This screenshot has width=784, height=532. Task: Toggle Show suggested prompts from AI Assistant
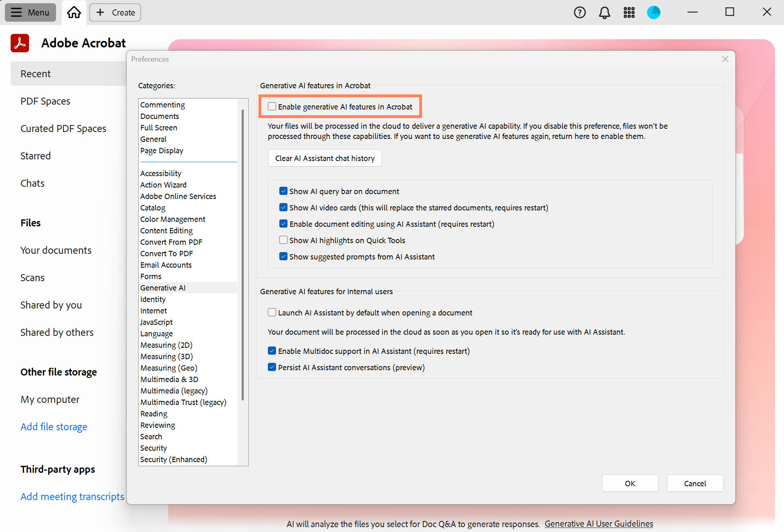tap(283, 257)
